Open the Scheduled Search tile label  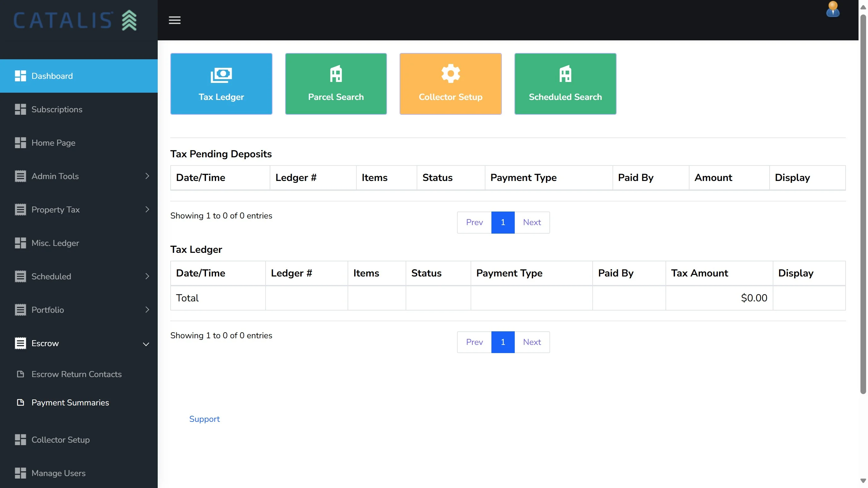pos(565,97)
